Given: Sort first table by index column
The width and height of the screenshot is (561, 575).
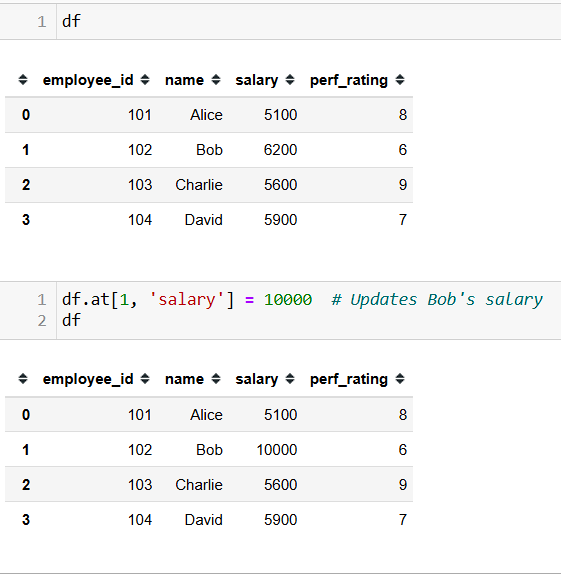Looking at the screenshot, I should [x=23, y=80].
